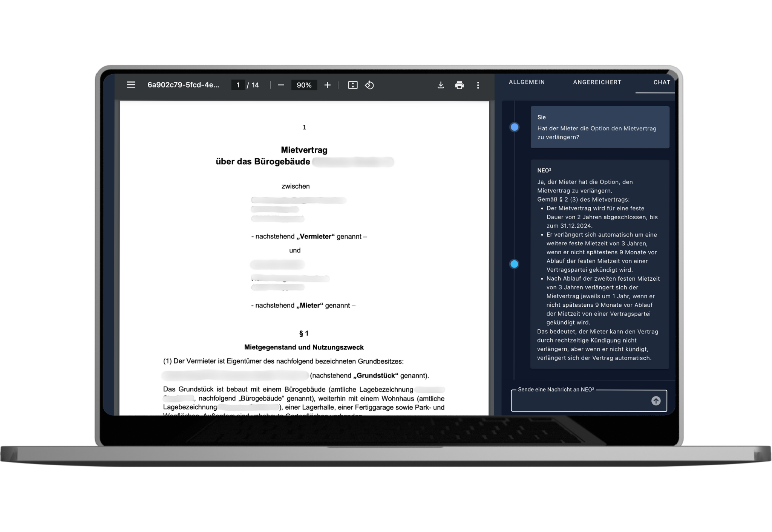Click the download icon to save PDF
Image resolution: width=772 pixels, height=532 pixels.
click(441, 85)
